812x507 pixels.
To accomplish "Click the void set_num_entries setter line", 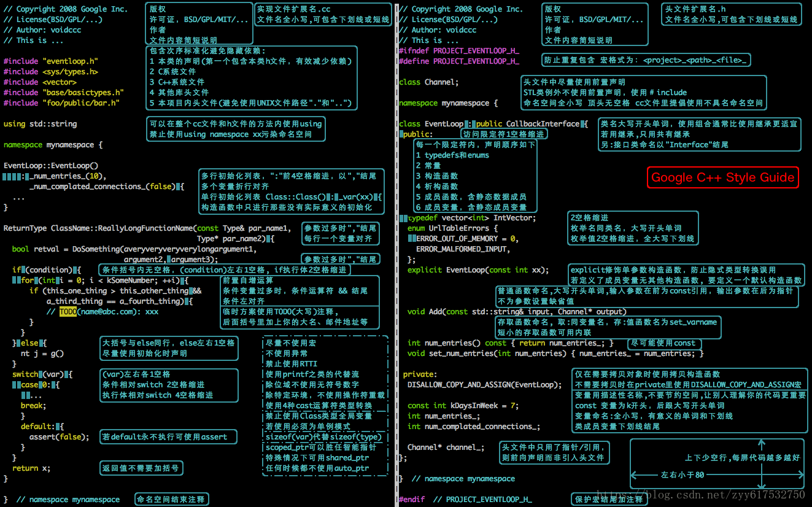I will (x=552, y=354).
